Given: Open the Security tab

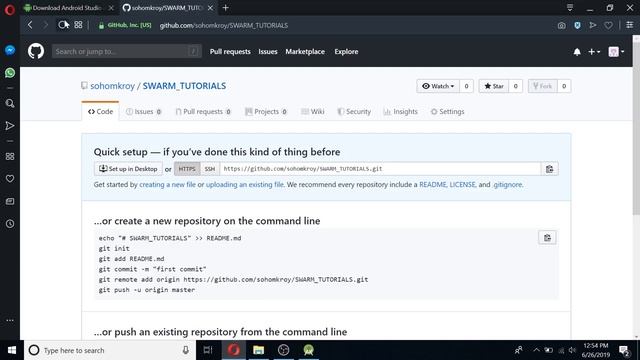Looking at the screenshot, I should click(x=354, y=111).
